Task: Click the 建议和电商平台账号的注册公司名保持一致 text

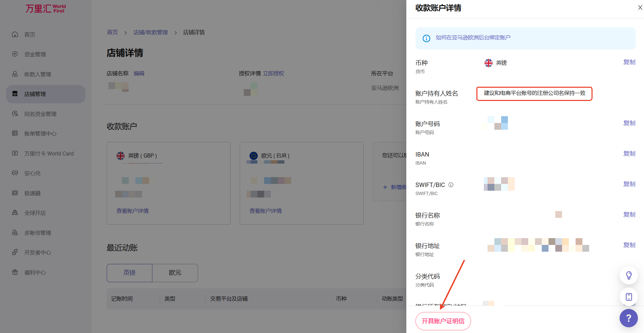Action: (x=535, y=93)
